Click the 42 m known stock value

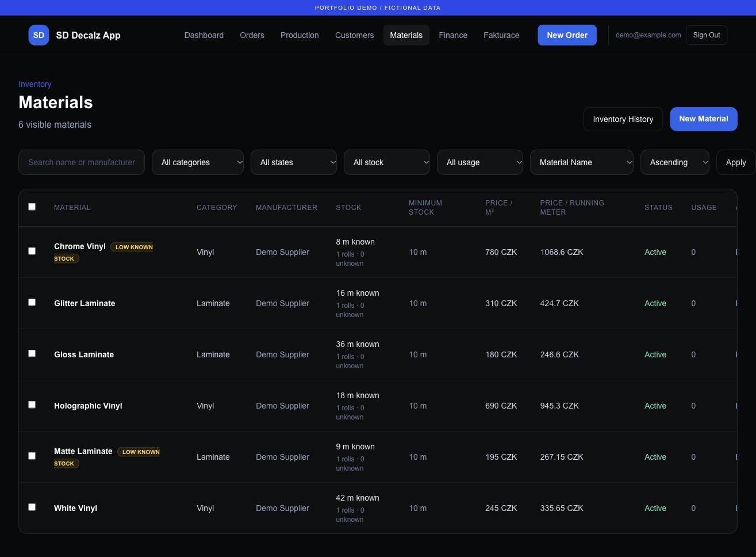[x=358, y=498]
